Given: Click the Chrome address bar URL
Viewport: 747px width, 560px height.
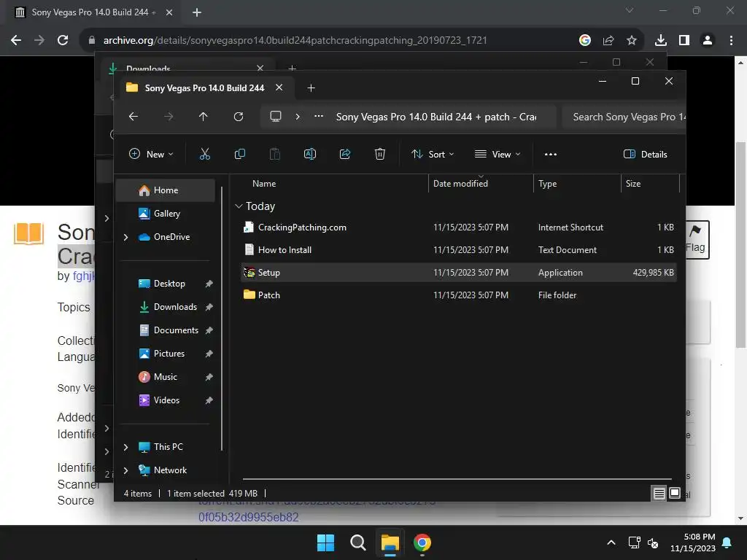Looking at the screenshot, I should pos(295,41).
